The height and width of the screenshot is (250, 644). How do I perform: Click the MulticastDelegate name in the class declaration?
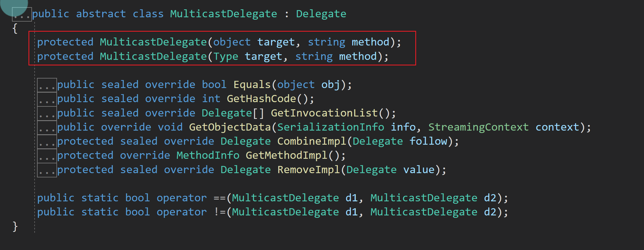point(223,14)
